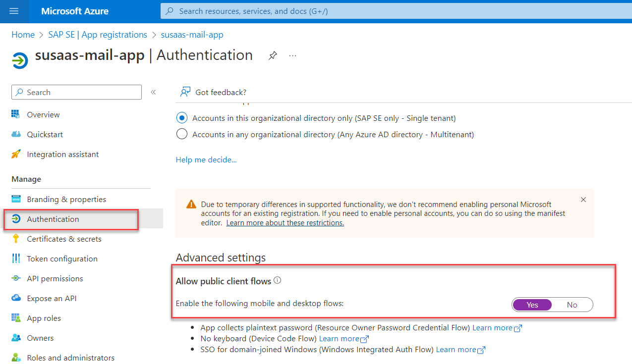Focus the global search resources field

pyautogui.click(x=396, y=11)
